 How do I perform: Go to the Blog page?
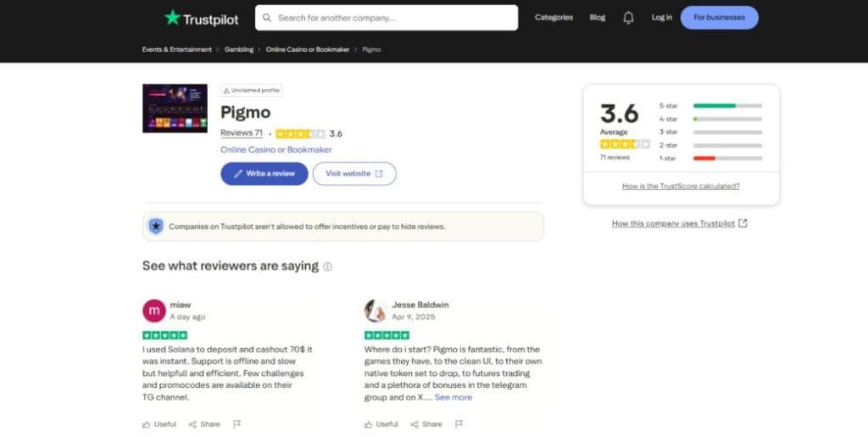[x=598, y=18]
